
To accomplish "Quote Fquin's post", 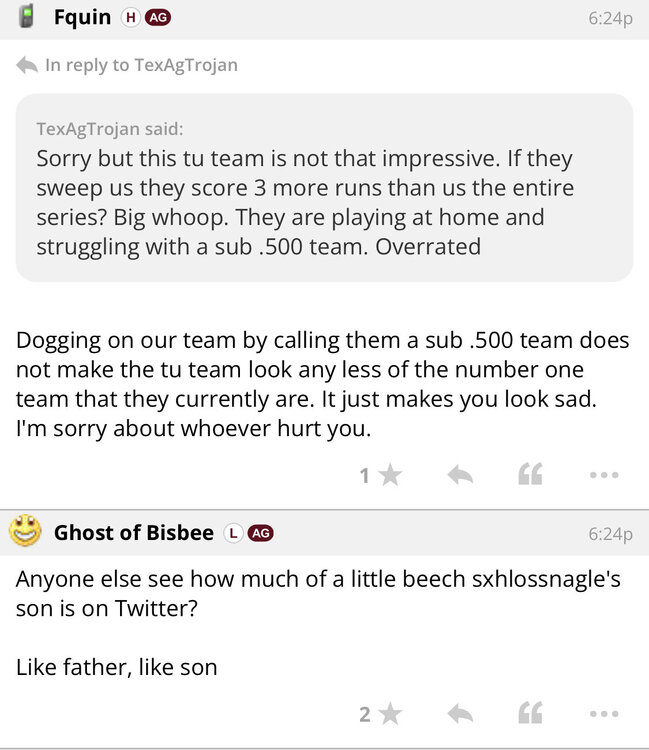I will 530,476.
